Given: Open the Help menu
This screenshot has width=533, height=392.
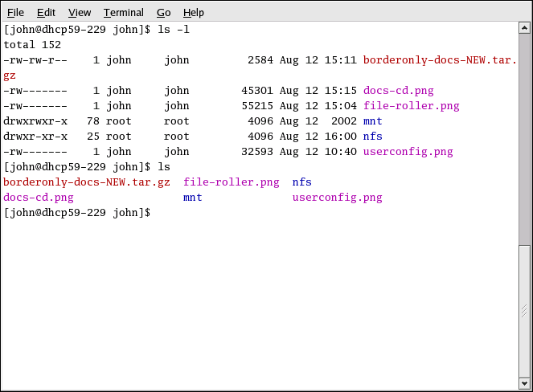Looking at the screenshot, I should tap(193, 12).
